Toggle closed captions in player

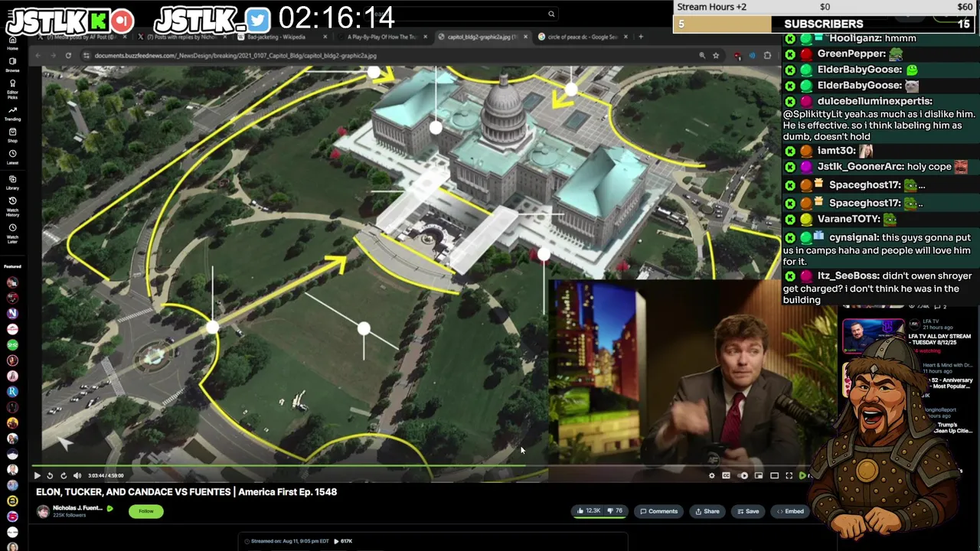[726, 476]
